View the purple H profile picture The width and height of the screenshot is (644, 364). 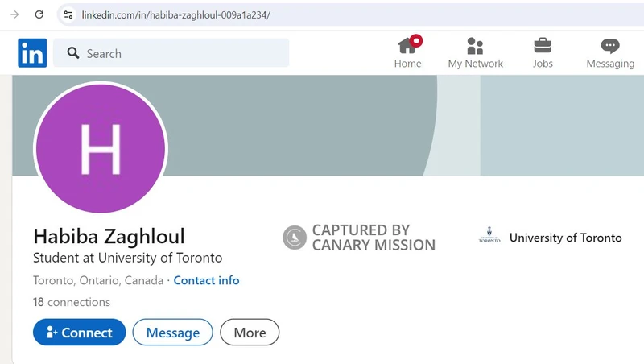[x=101, y=148]
